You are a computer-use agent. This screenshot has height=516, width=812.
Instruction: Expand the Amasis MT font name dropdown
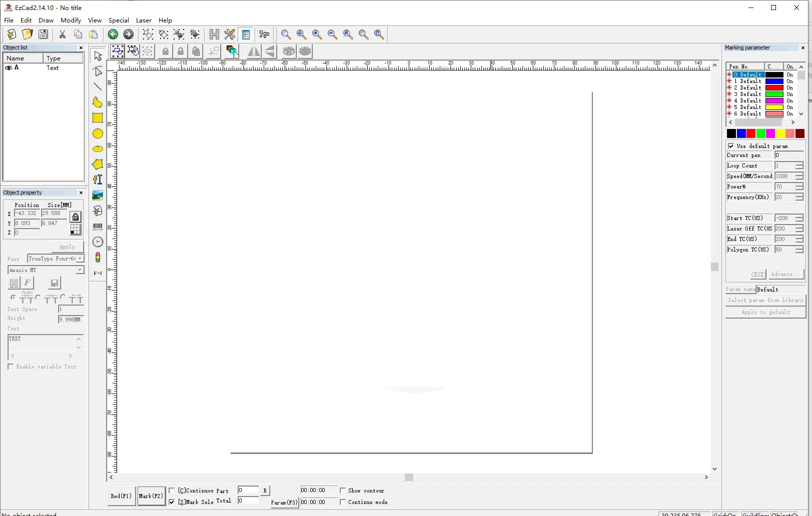80,270
